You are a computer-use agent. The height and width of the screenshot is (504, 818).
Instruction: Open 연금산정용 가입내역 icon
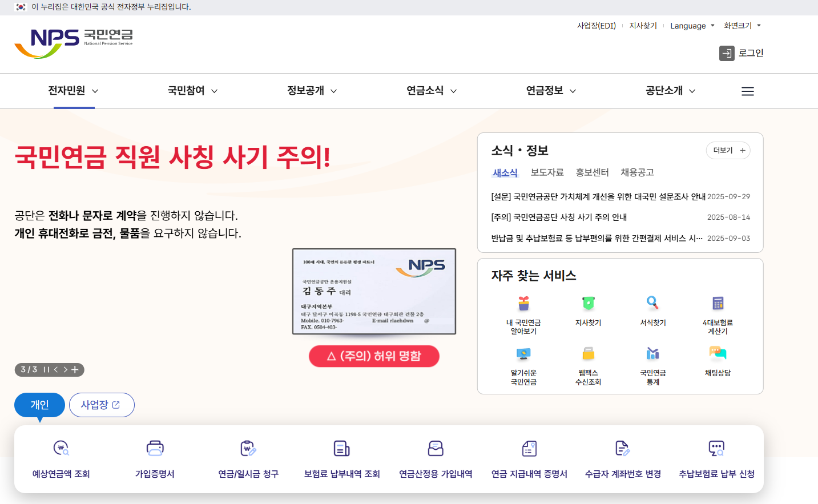tap(436, 449)
